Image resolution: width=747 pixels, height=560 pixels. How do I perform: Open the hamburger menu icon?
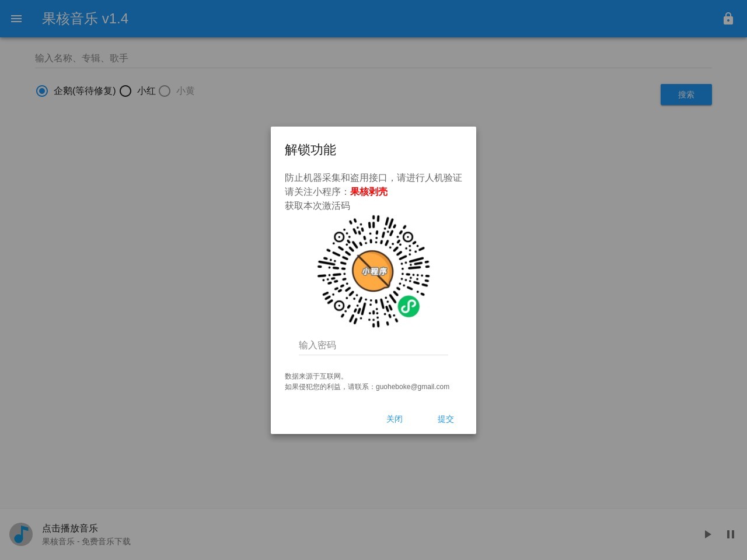pos(16,19)
